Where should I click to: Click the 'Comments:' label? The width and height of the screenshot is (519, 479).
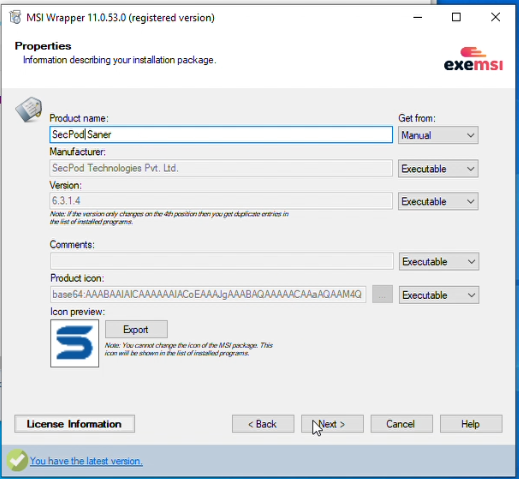(x=72, y=245)
